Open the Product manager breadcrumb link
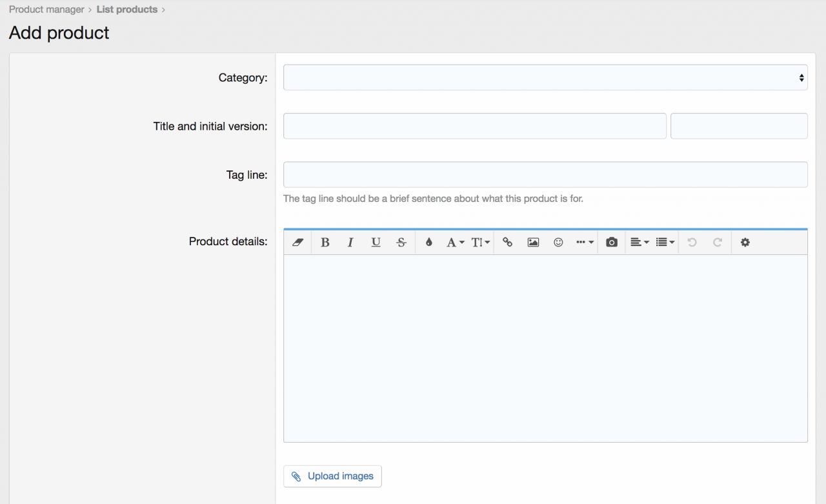Screen dimensions: 826x504 click(46, 10)
